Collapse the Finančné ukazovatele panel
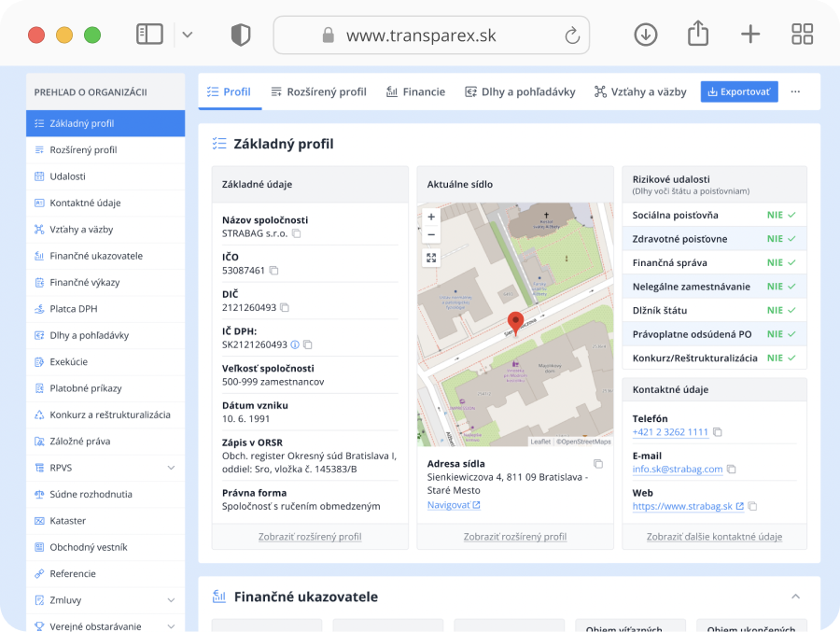The height and width of the screenshot is (632, 840). coord(795,596)
